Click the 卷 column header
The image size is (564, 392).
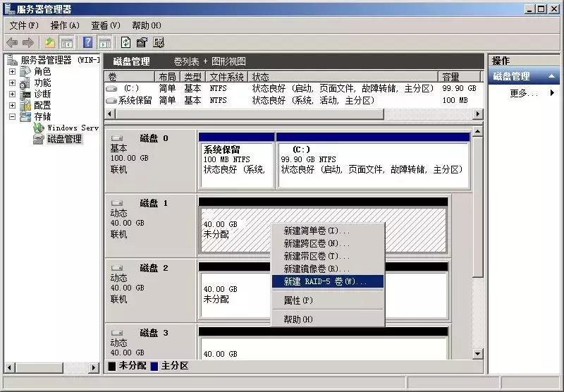click(130, 77)
